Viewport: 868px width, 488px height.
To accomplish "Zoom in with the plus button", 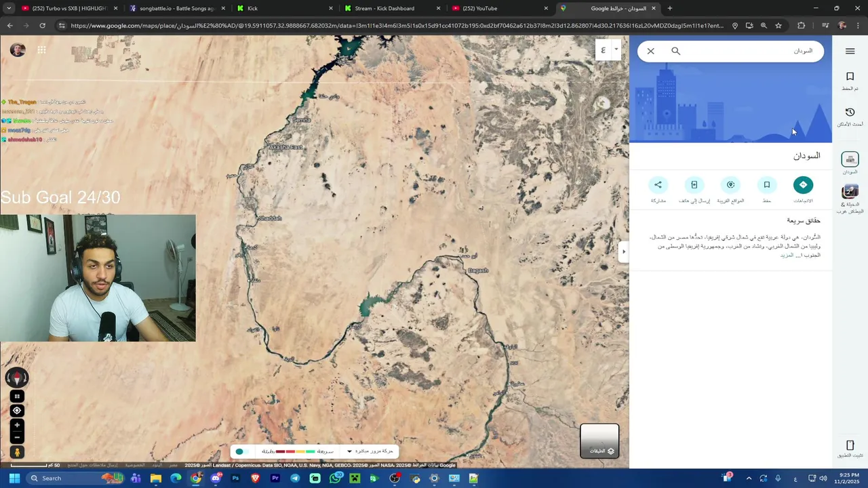I will click(17, 425).
